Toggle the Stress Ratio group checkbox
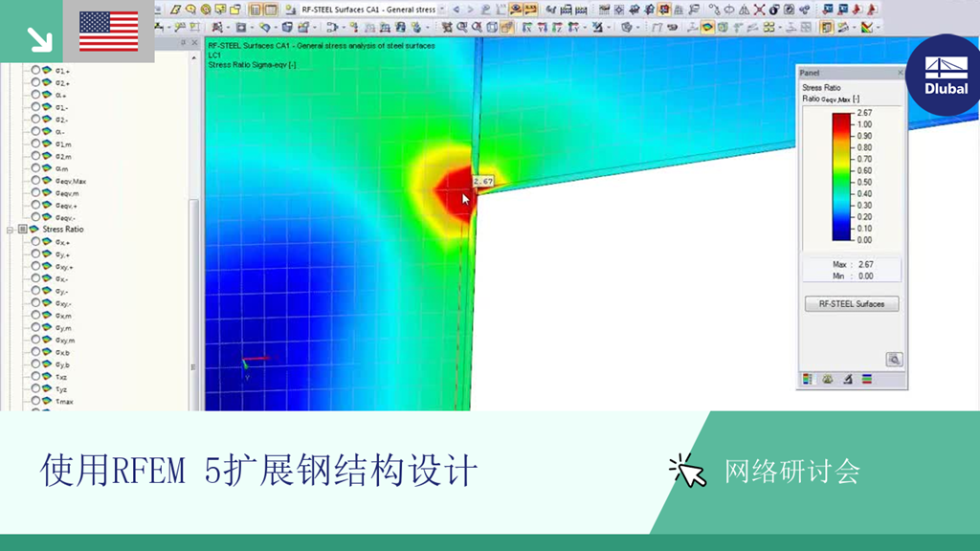 [x=23, y=230]
